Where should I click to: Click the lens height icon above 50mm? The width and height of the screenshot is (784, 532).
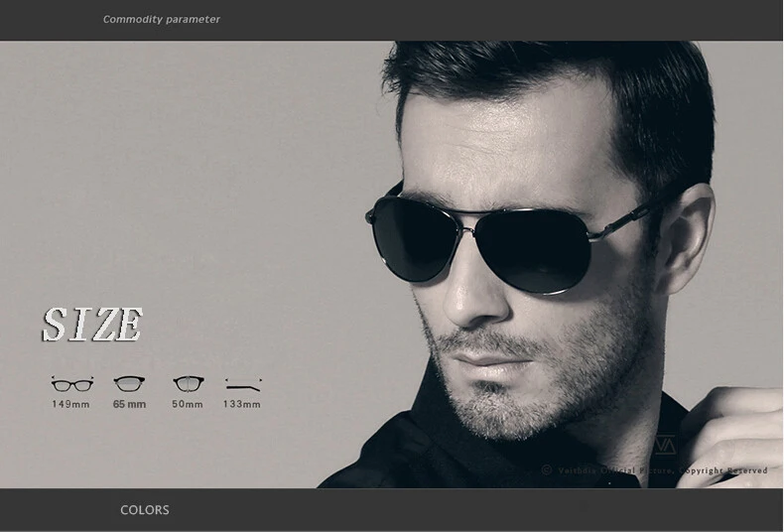189,383
